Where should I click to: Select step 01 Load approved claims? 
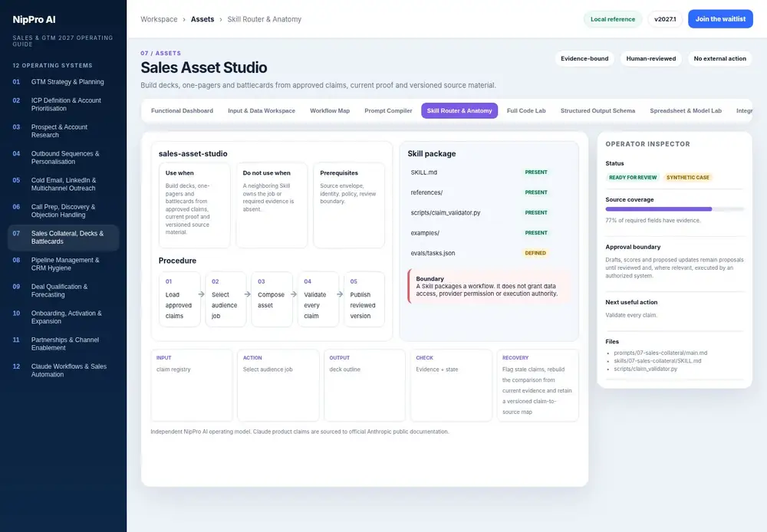pos(179,299)
